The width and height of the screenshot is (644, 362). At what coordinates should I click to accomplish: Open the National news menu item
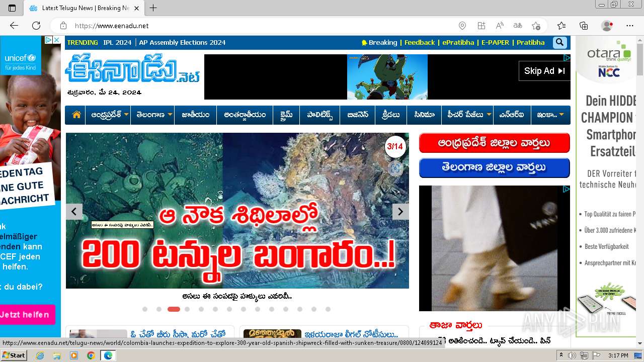(x=196, y=115)
